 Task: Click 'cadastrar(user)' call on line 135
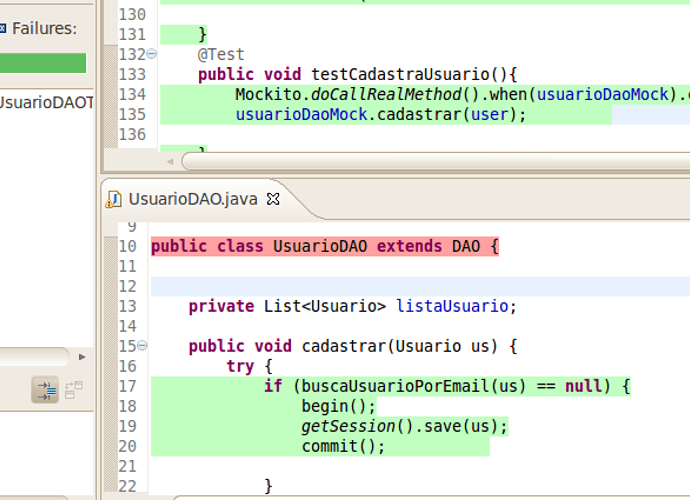(x=446, y=114)
